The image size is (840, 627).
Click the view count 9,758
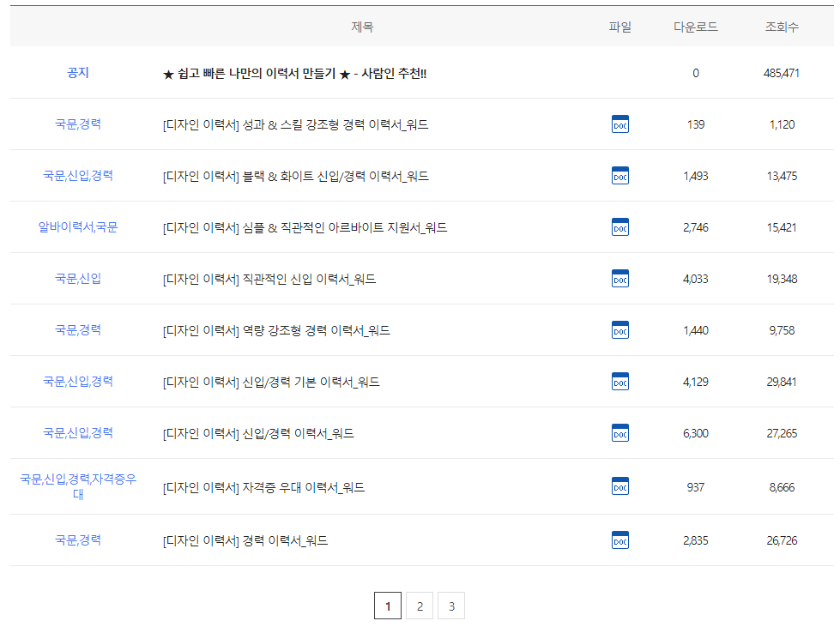click(782, 330)
